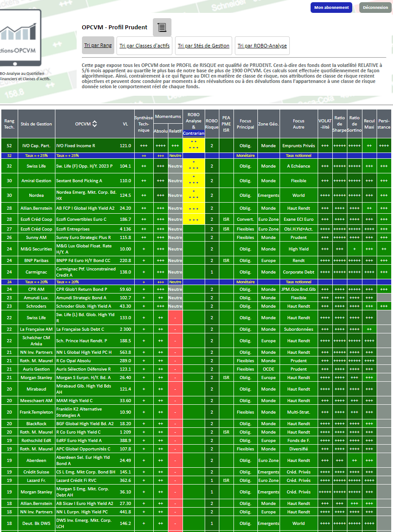Open the Sextant Bond Picking A fund
Viewport: 393px width, 532px height.
pos(79,181)
